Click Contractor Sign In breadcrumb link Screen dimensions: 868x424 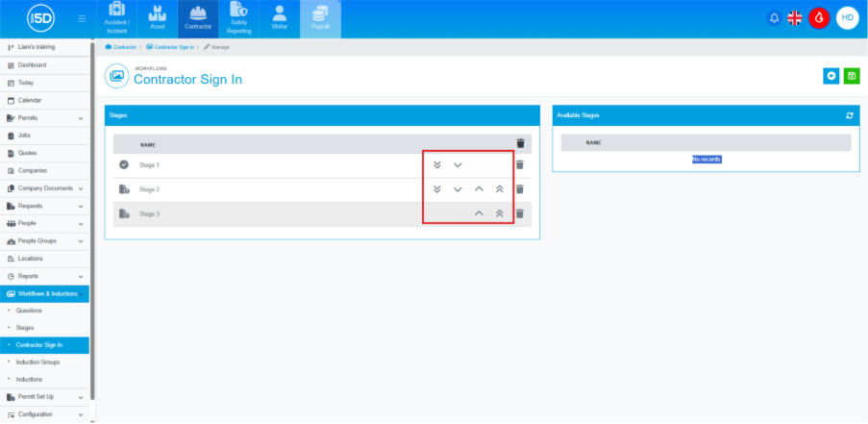click(x=170, y=47)
